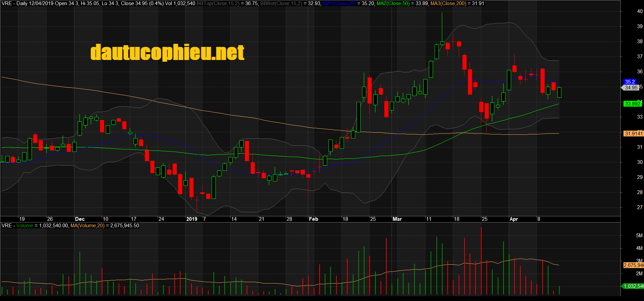644x301 pixels.
Task: Click the 30 level on price axis
Action: point(640,162)
